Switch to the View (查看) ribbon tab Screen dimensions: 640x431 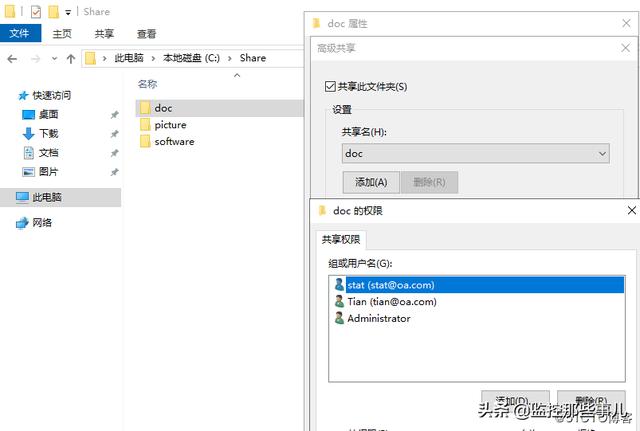coord(147,34)
